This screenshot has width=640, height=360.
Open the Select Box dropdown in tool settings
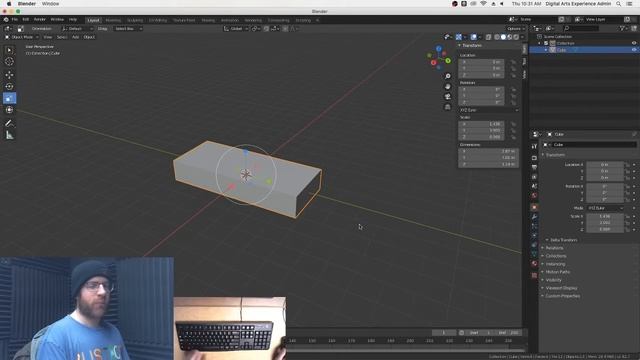[x=128, y=29]
